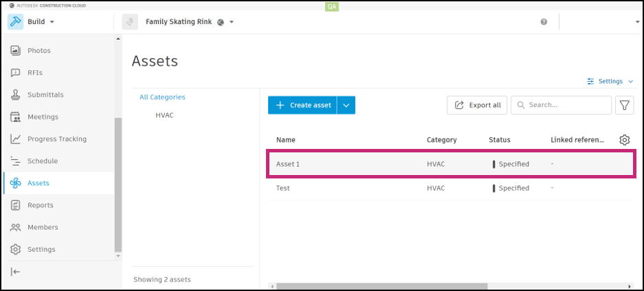
Task: Click the Export all button
Action: point(478,105)
